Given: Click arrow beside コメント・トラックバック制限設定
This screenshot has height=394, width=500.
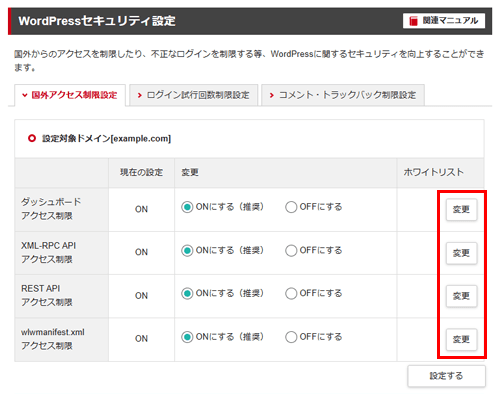Looking at the screenshot, I should 272,96.
